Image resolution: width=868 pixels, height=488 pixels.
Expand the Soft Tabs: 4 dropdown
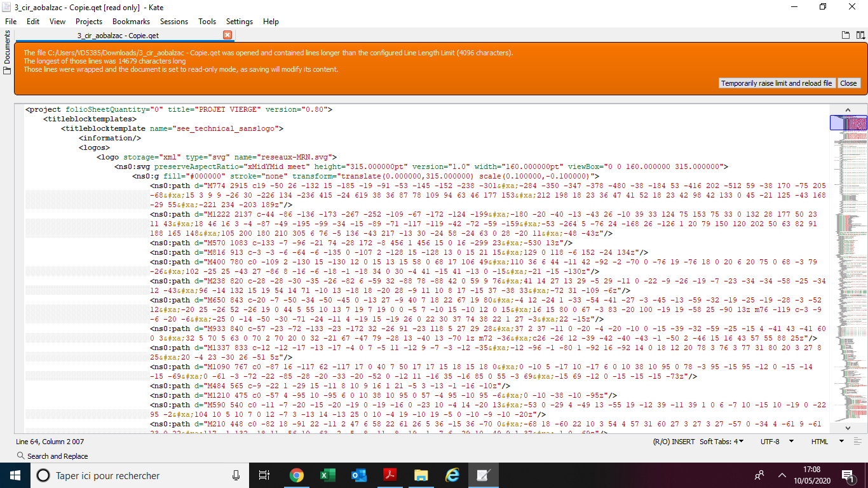(721, 442)
